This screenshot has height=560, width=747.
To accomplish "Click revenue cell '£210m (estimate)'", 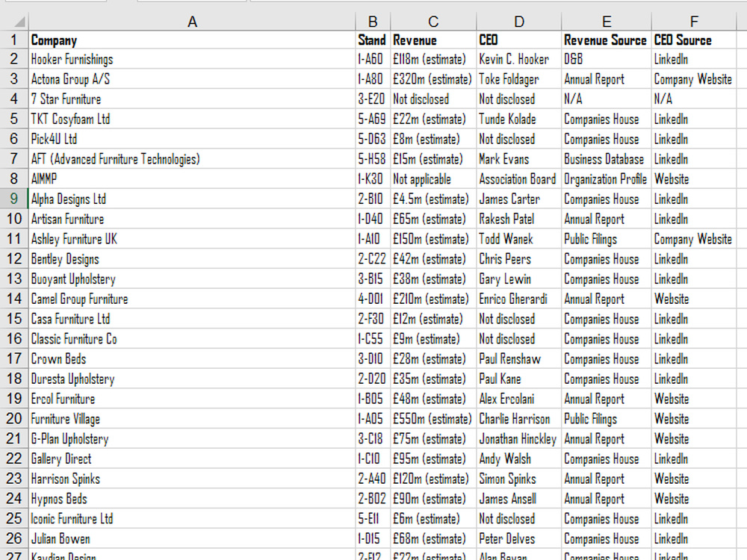I will (433, 299).
